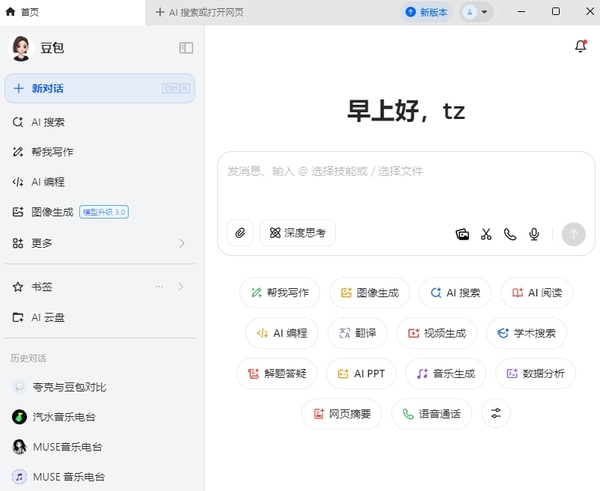Open the three-dot menu next to 书签
Viewport: 600px width, 491px height.
[x=159, y=287]
